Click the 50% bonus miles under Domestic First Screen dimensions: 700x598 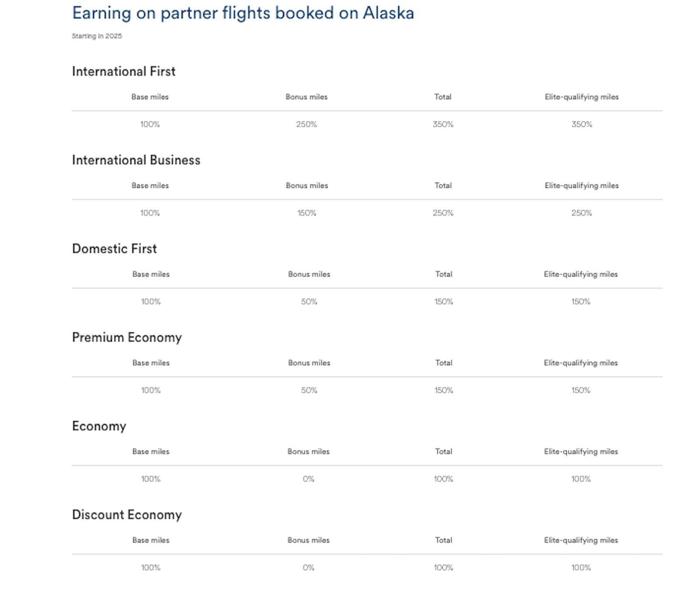pos(309,302)
